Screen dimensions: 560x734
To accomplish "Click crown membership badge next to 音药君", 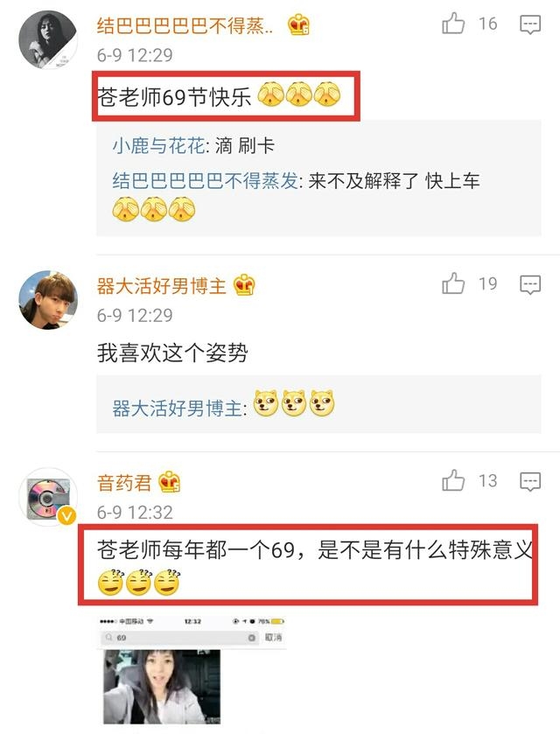I will [x=169, y=482].
